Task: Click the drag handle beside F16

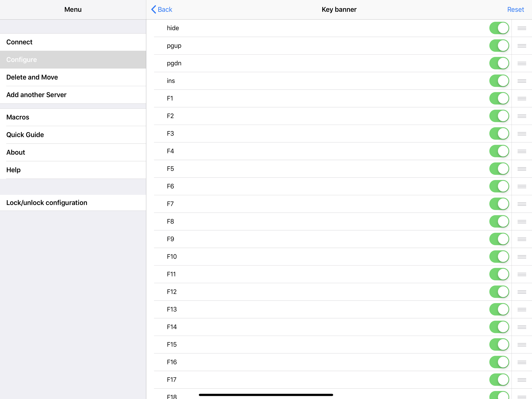Action: pos(521,362)
